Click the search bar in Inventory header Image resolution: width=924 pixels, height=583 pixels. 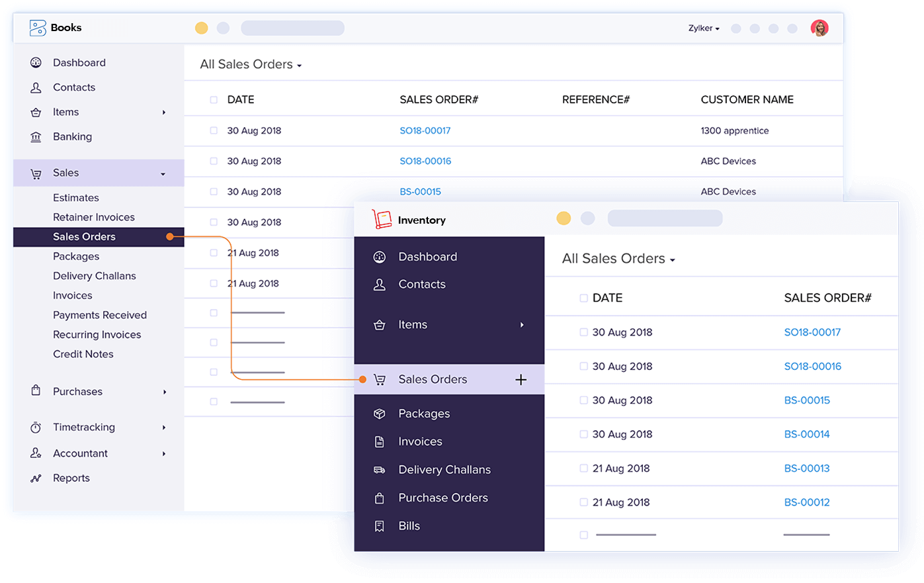click(665, 218)
